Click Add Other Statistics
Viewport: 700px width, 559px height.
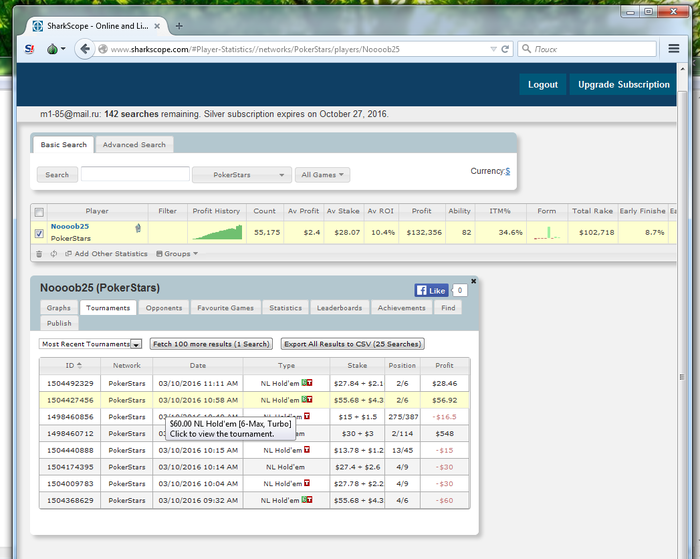click(106, 254)
